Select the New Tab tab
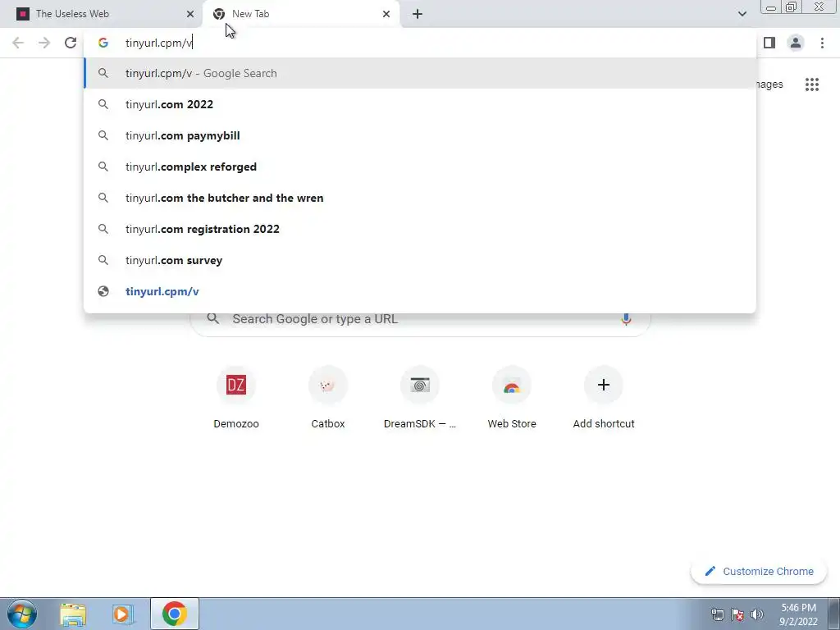840x630 pixels. click(x=301, y=14)
